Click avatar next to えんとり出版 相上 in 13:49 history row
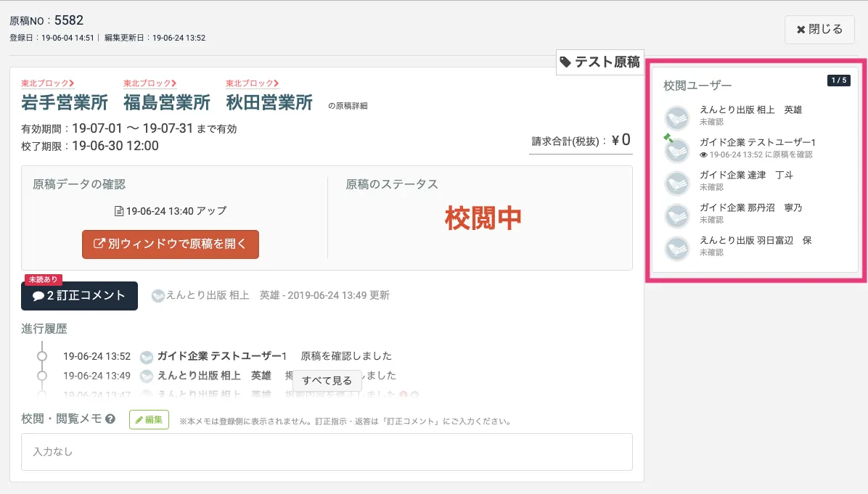868x494 pixels. point(146,376)
